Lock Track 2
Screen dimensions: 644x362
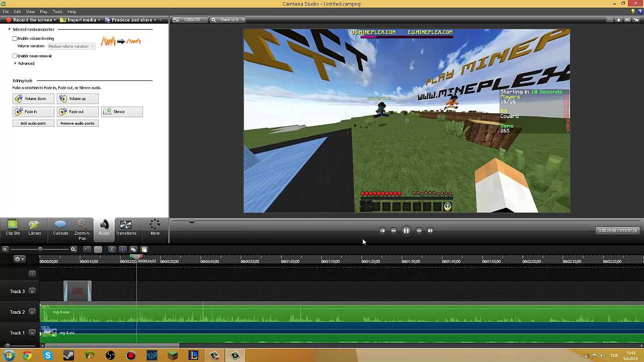[32, 312]
